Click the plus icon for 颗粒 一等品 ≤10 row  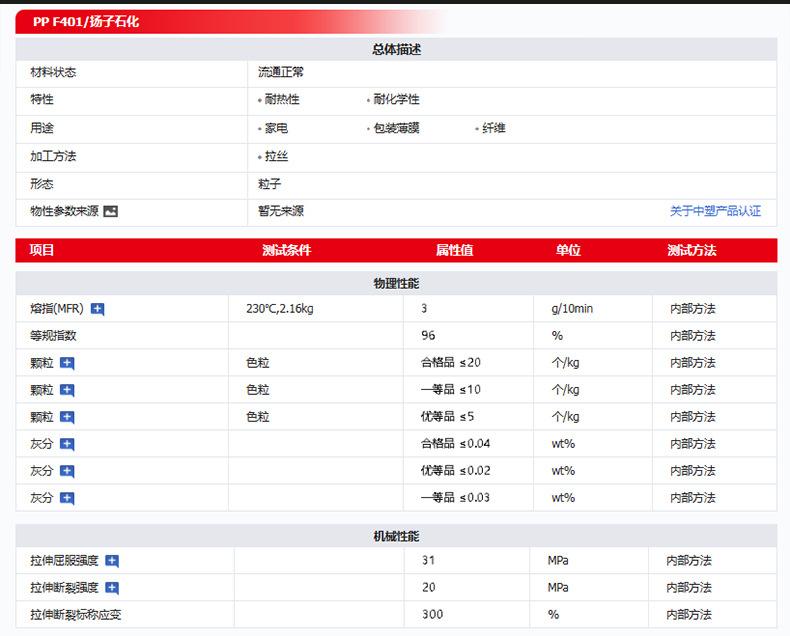coord(67,390)
